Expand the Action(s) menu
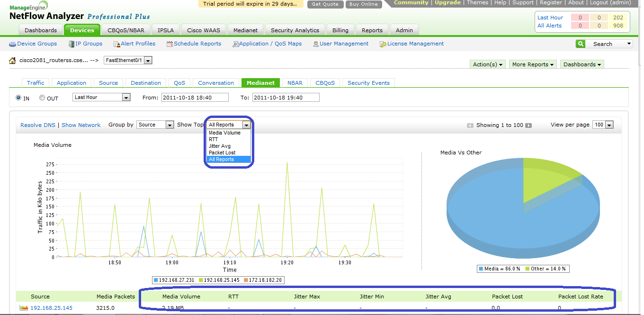Viewport: 644px width, 315px height. pyautogui.click(x=488, y=64)
